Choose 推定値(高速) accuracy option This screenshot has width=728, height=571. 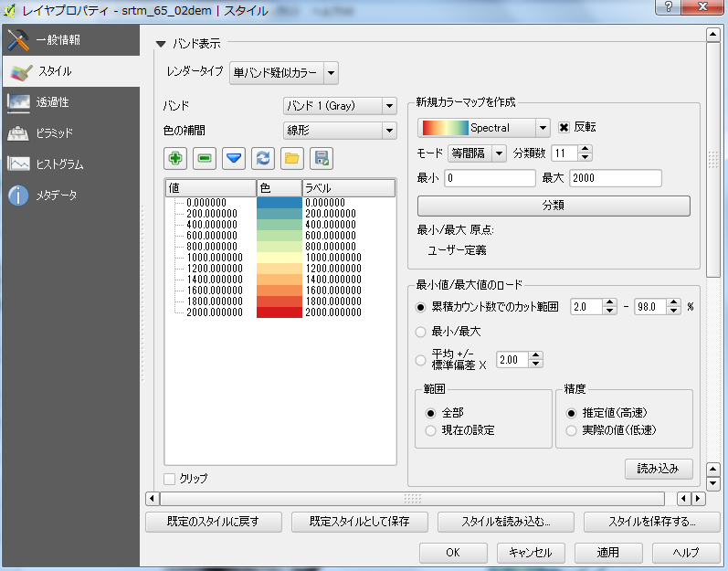572,413
